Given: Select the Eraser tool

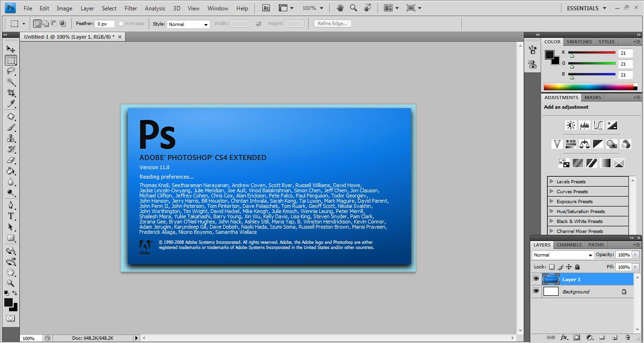Looking at the screenshot, I should pos(11,160).
